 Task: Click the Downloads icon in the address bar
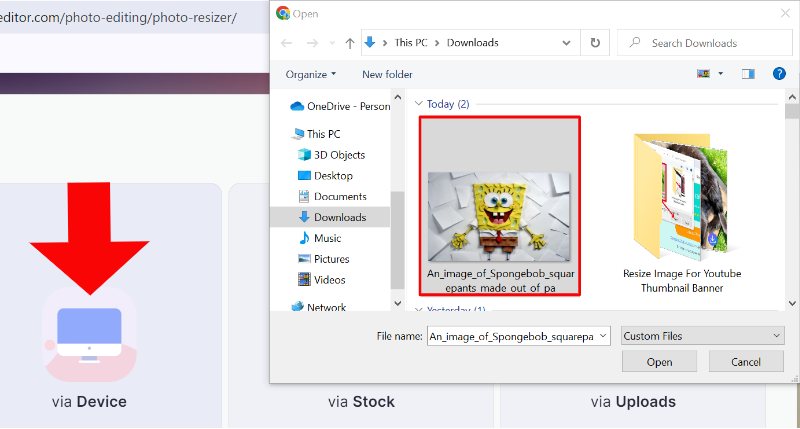coord(370,42)
